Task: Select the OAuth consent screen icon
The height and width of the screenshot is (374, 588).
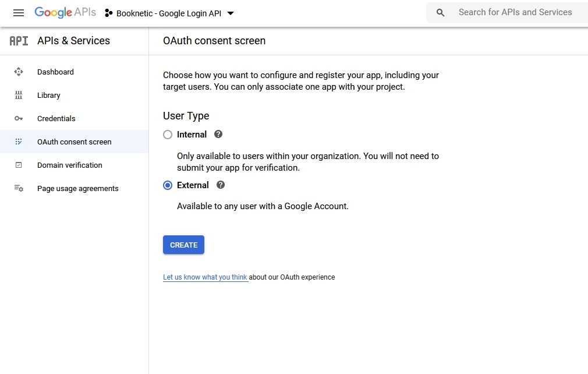Action: pyautogui.click(x=19, y=142)
